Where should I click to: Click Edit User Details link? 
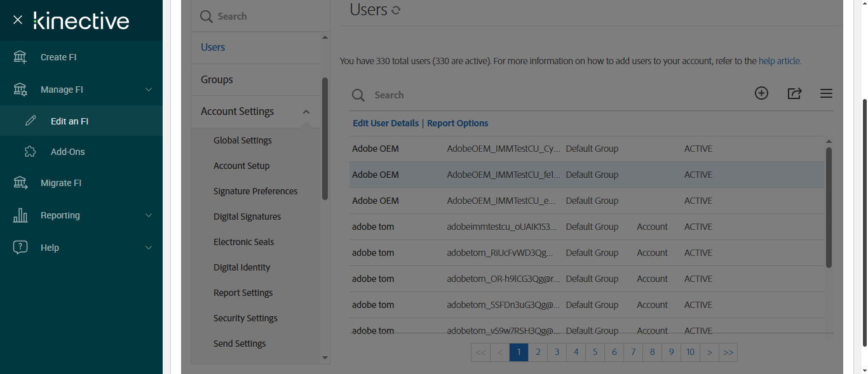(x=386, y=123)
